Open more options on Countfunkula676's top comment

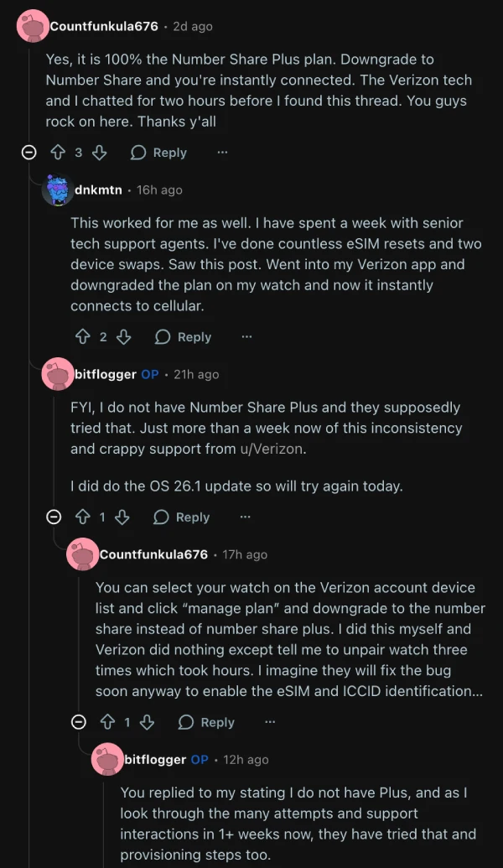[x=222, y=153]
